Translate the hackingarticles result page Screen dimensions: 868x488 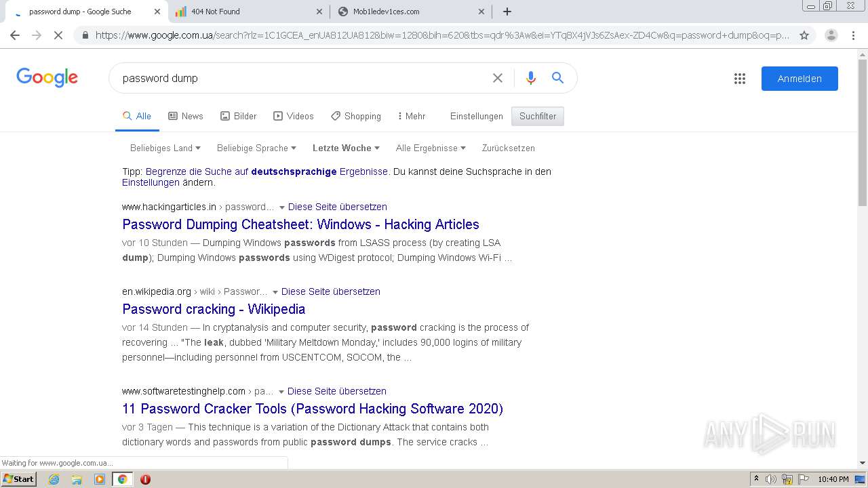338,207
